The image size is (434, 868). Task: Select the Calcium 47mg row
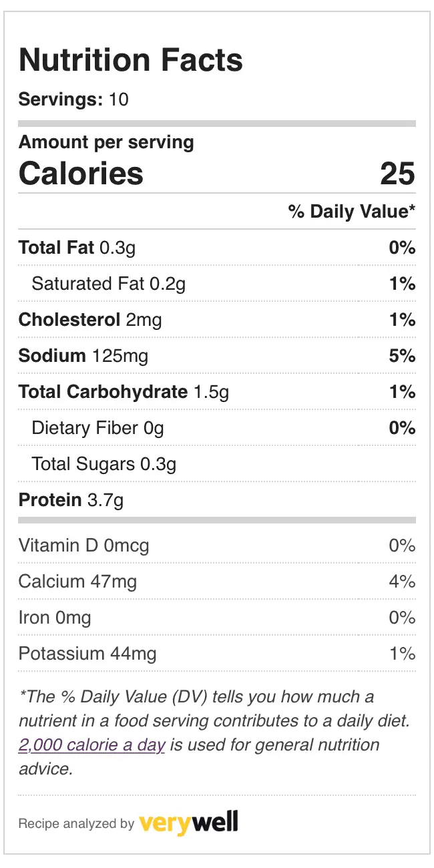coord(217,582)
